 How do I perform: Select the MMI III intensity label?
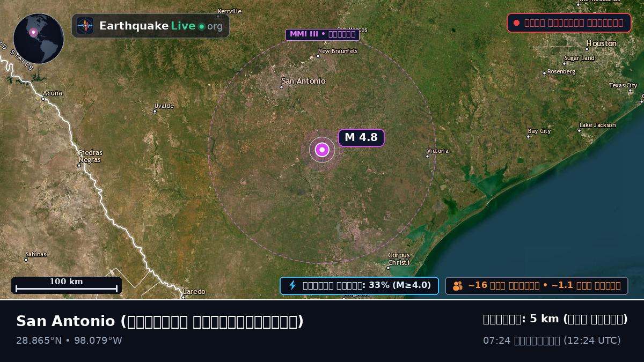(x=322, y=35)
